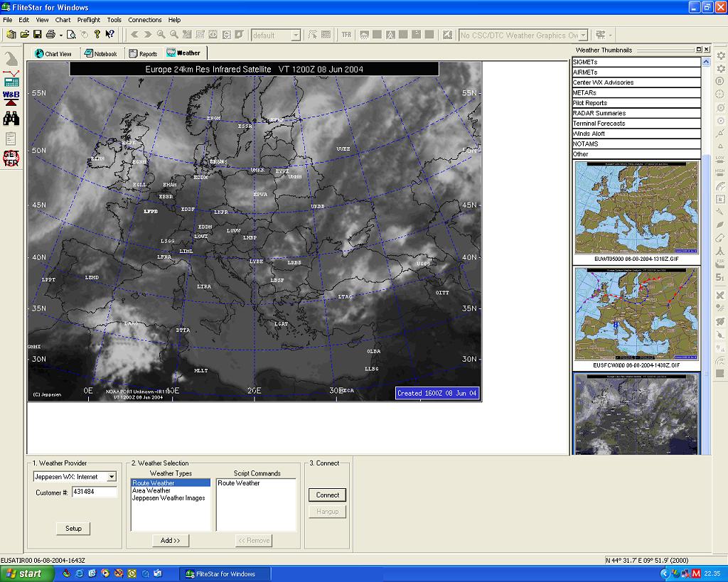Expand the NOTAMS category
The height and width of the screenshot is (582, 728).
pos(636,144)
